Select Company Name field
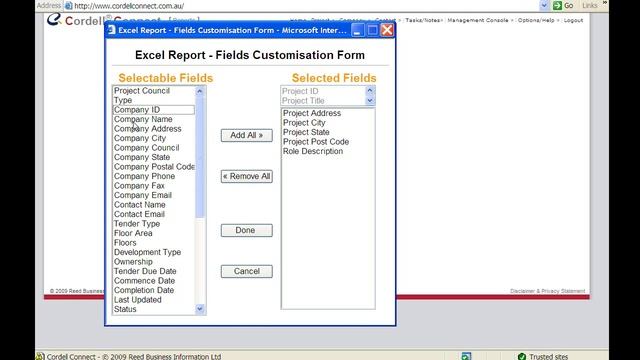The width and height of the screenshot is (640, 360). coord(154,119)
